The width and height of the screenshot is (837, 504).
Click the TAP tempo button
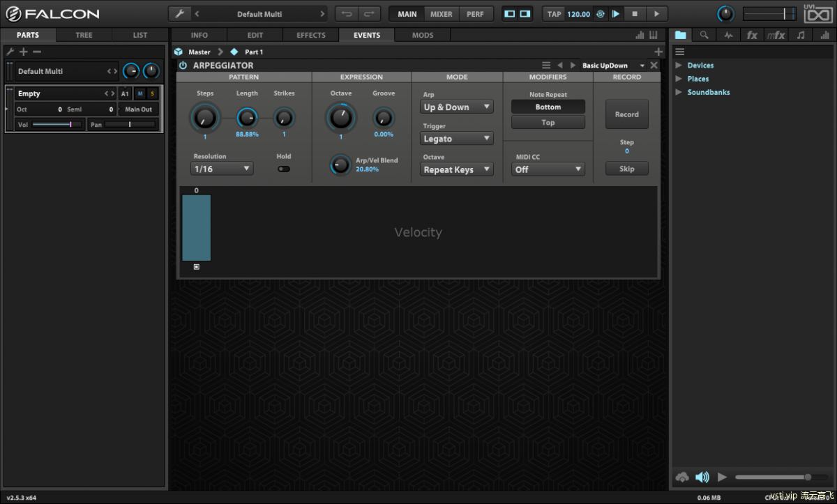[x=554, y=14]
